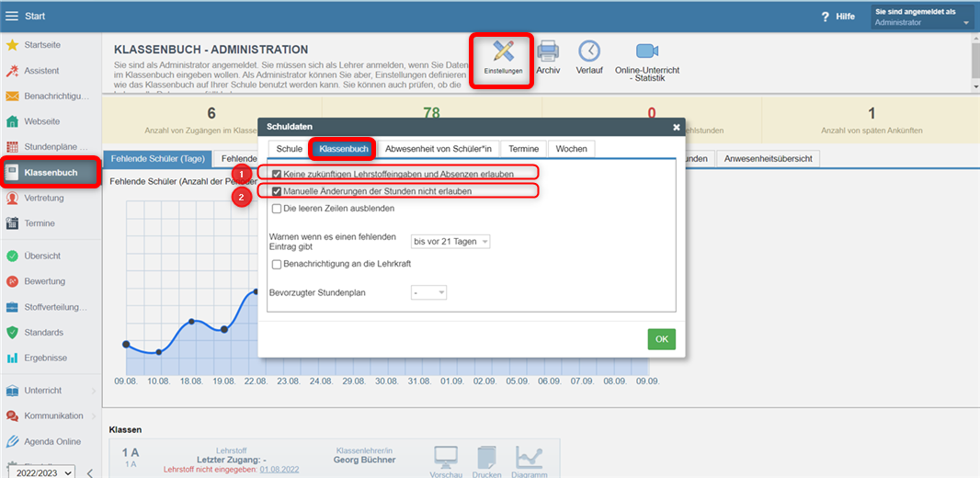Click the Drucken icon for class 1A
The image size is (980, 478).
pos(486,457)
